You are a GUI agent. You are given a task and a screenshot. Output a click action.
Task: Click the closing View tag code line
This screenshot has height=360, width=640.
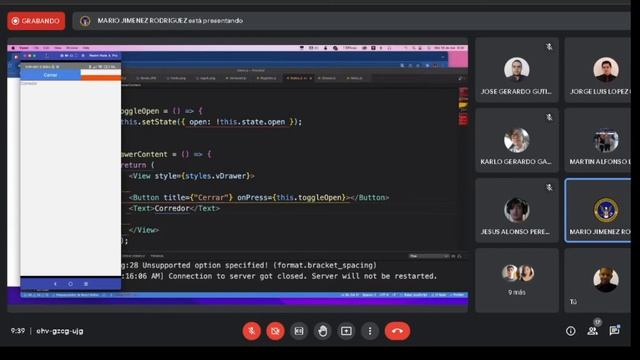click(144, 230)
